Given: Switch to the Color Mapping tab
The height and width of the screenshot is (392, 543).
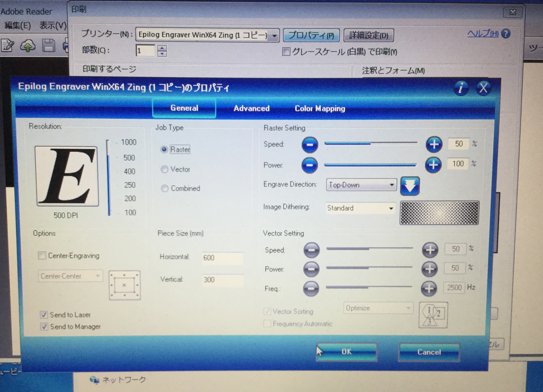Looking at the screenshot, I should (319, 109).
